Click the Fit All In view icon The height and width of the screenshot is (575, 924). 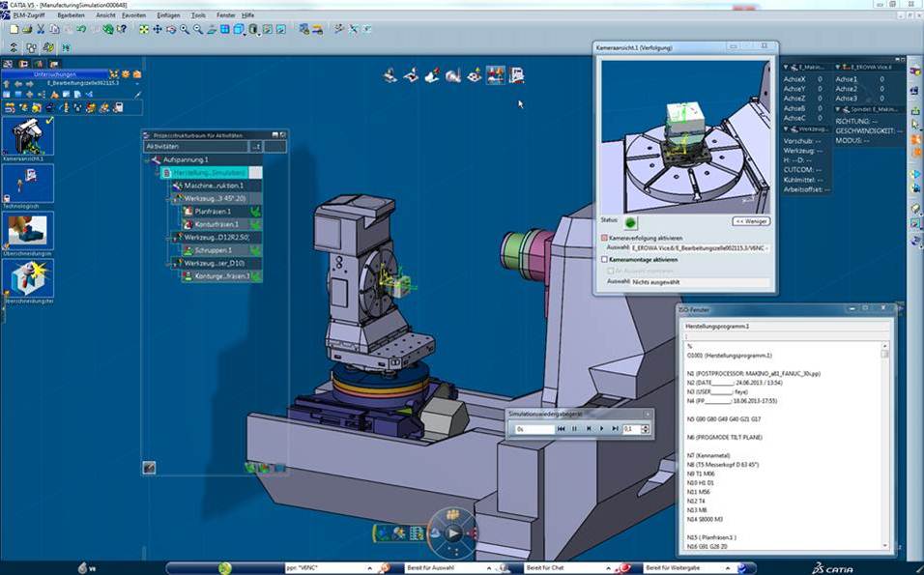coord(144,30)
